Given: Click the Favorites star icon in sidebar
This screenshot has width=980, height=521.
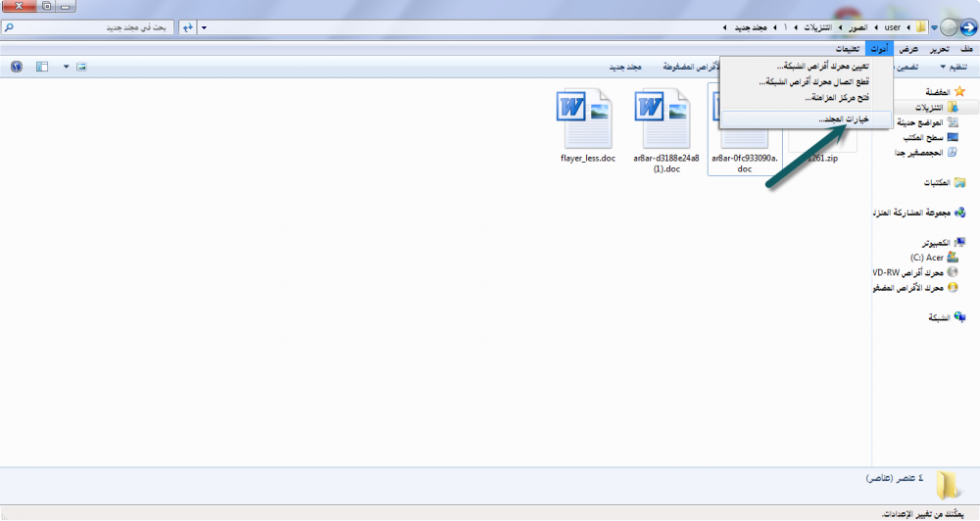Looking at the screenshot, I should [x=959, y=91].
